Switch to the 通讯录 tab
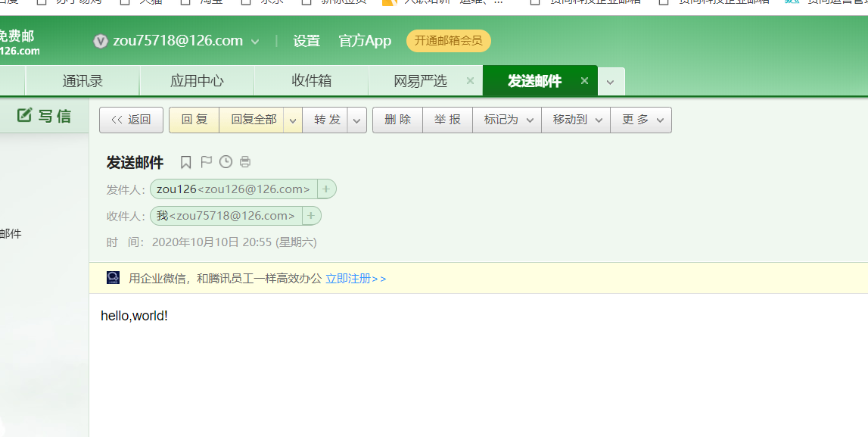The height and width of the screenshot is (437, 868). point(82,81)
